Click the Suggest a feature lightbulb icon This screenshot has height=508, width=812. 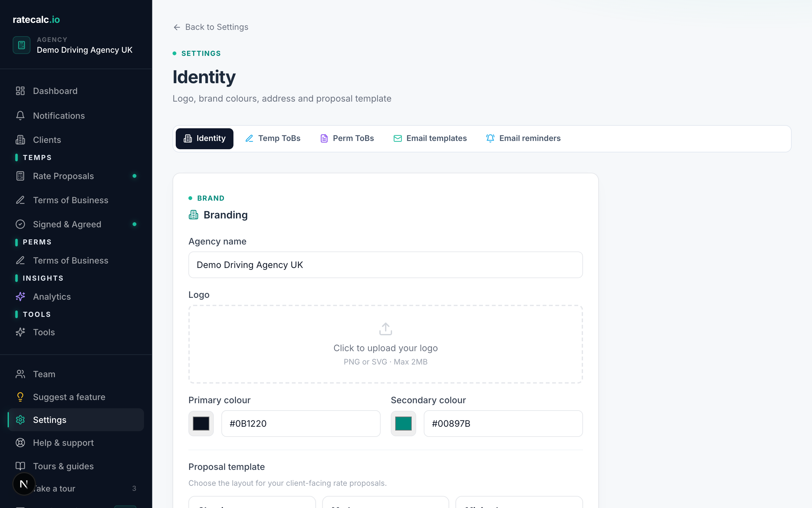click(x=20, y=397)
